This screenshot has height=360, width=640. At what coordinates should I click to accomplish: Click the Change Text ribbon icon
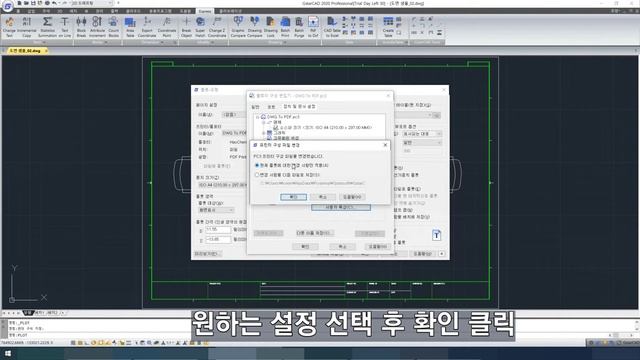(9, 27)
